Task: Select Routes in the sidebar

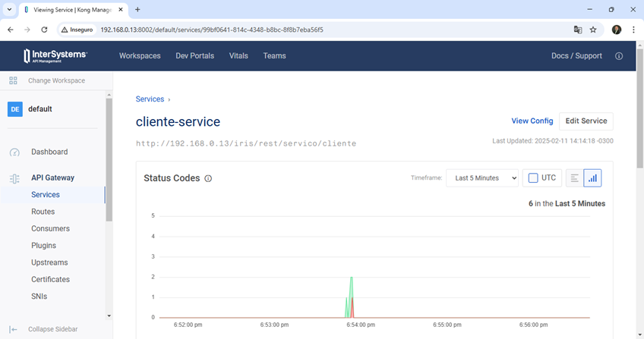Action: (x=43, y=212)
